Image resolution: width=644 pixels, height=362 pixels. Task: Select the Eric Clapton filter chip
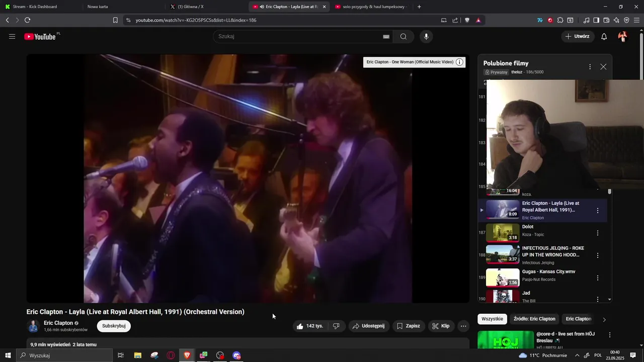(x=579, y=319)
